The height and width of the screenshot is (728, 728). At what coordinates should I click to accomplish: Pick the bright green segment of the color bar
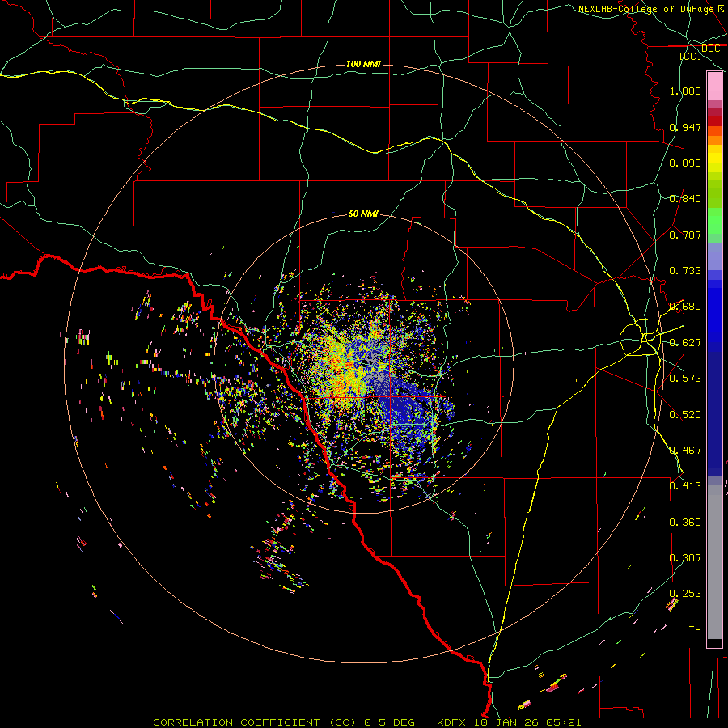click(x=714, y=221)
